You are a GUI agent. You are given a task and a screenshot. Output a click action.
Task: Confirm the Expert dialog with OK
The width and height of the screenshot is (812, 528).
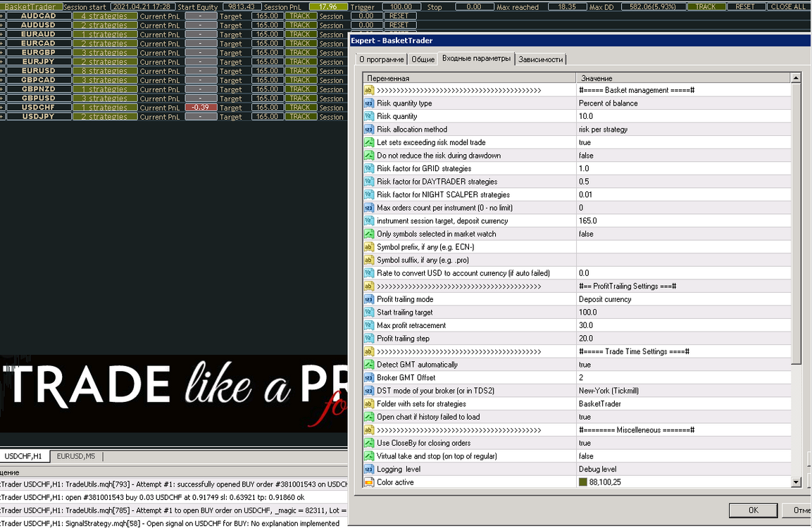coord(753,510)
